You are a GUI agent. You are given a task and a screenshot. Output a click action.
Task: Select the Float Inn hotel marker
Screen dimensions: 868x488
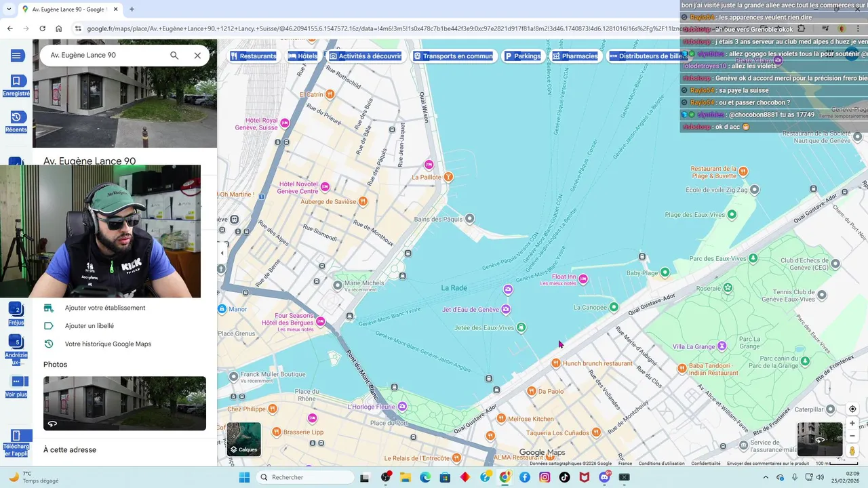[583, 279]
